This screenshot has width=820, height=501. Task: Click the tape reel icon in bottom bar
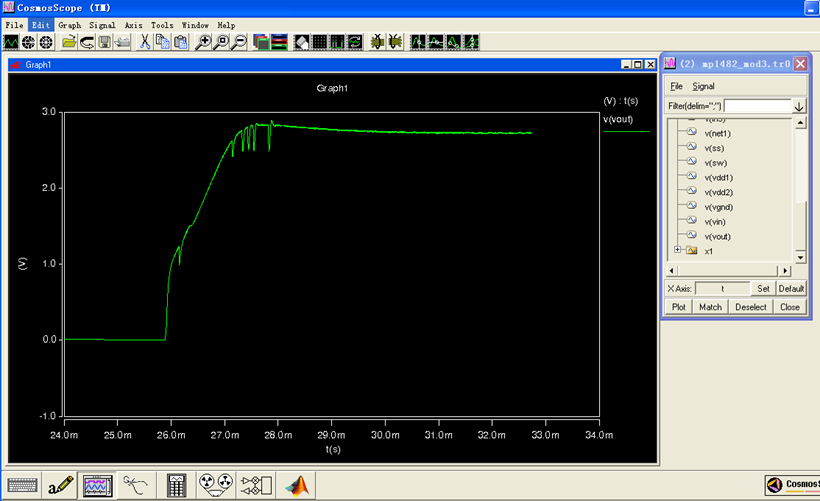pos(217,485)
